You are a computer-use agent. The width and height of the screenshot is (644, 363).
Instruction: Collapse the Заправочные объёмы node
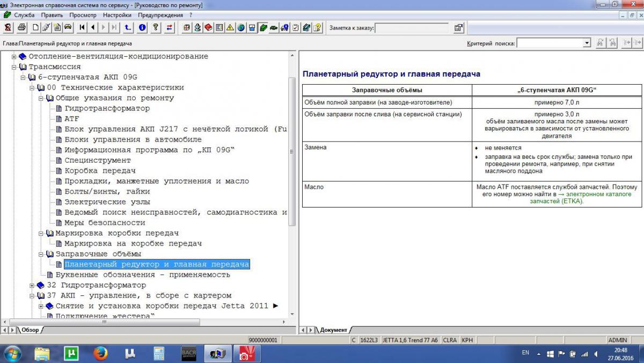[41, 254]
